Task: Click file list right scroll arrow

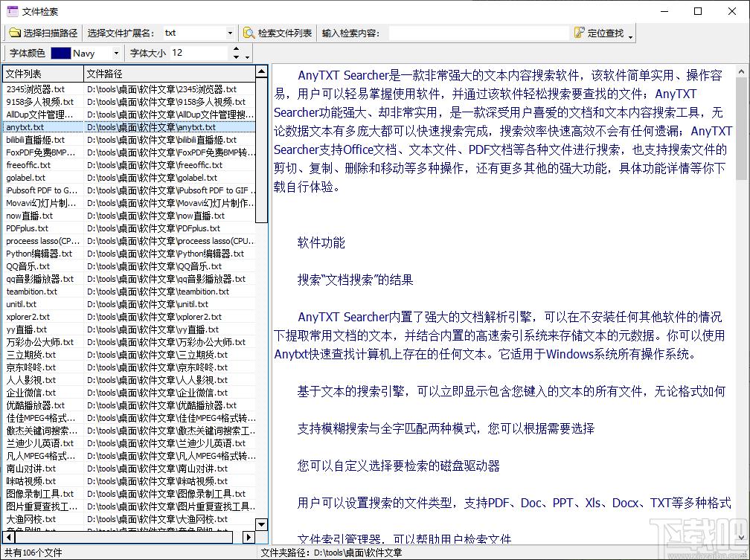Action: click(249, 537)
